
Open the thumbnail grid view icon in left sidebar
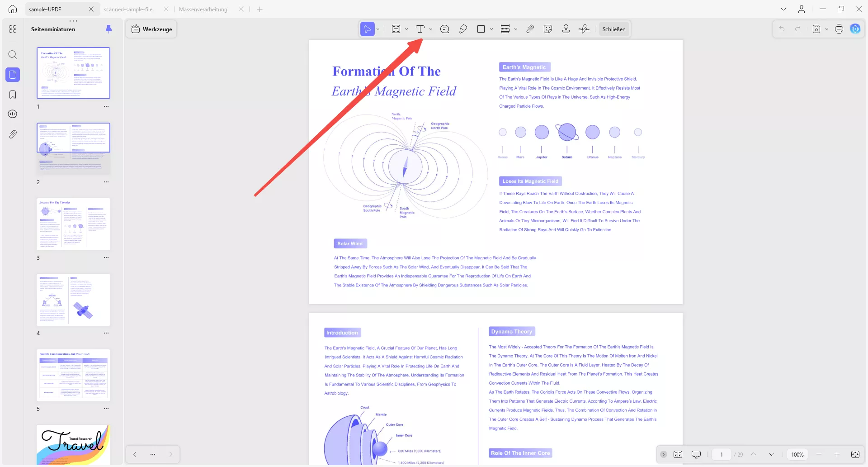pos(13,29)
